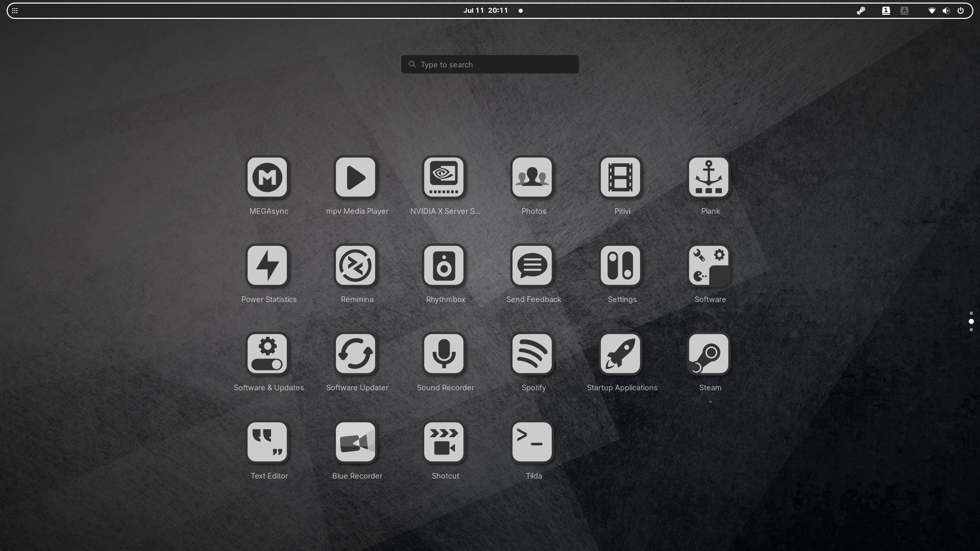Click the dark keyboard indicator tray icon
Image resolution: width=980 pixels, height=551 pixels.
[886, 11]
